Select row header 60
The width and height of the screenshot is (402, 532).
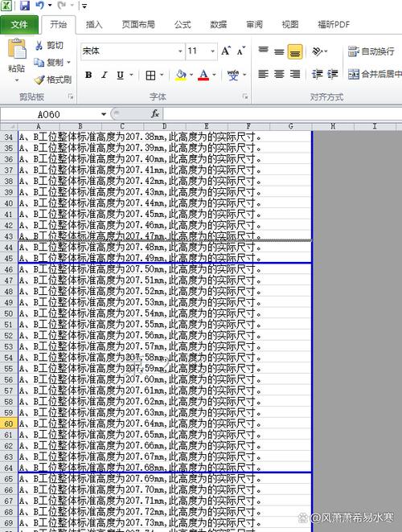point(9,424)
